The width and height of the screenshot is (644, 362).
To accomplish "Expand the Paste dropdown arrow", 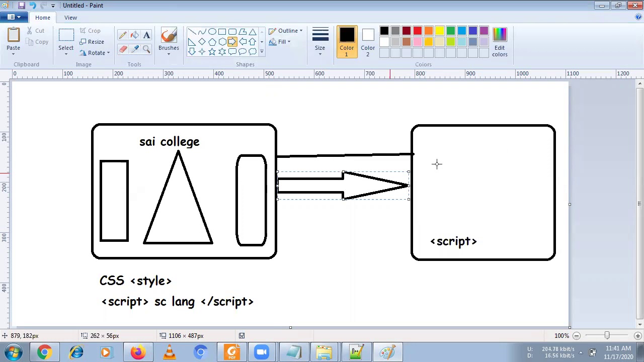I will coord(13,54).
